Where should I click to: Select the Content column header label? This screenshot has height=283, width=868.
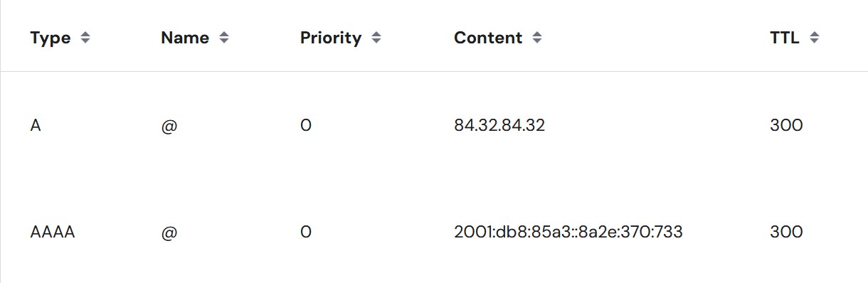tap(488, 38)
